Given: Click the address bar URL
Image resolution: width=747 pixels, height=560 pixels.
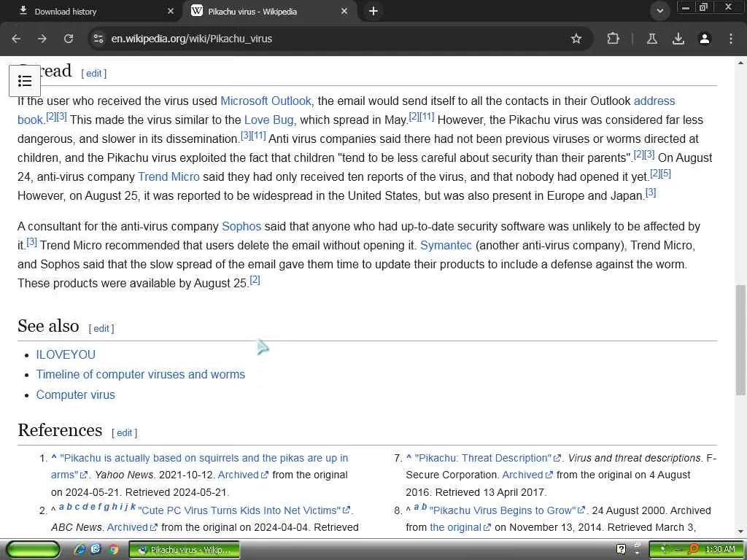Looking at the screenshot, I should point(192,39).
